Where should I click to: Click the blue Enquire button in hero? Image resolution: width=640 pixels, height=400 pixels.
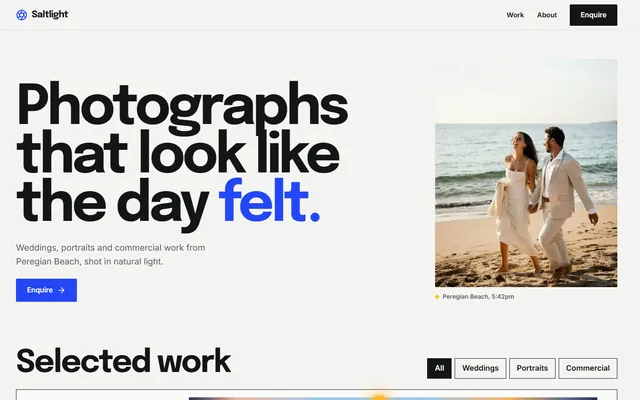[47, 290]
